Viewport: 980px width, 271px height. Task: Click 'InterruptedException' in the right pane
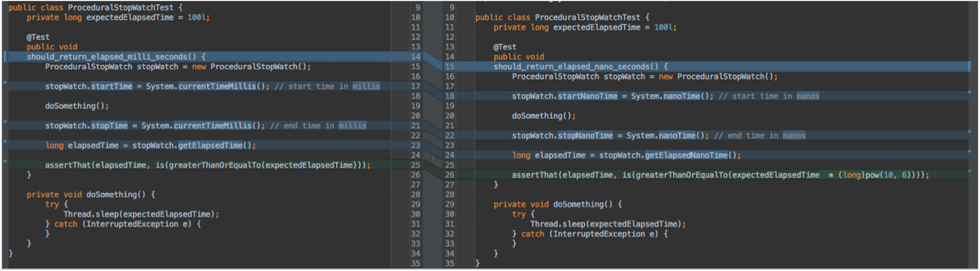[599, 234]
